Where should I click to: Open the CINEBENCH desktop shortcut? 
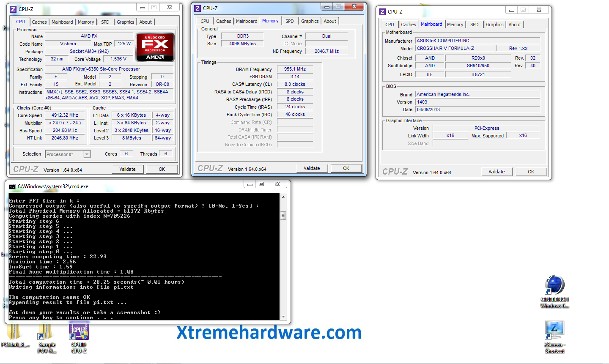pos(554,292)
